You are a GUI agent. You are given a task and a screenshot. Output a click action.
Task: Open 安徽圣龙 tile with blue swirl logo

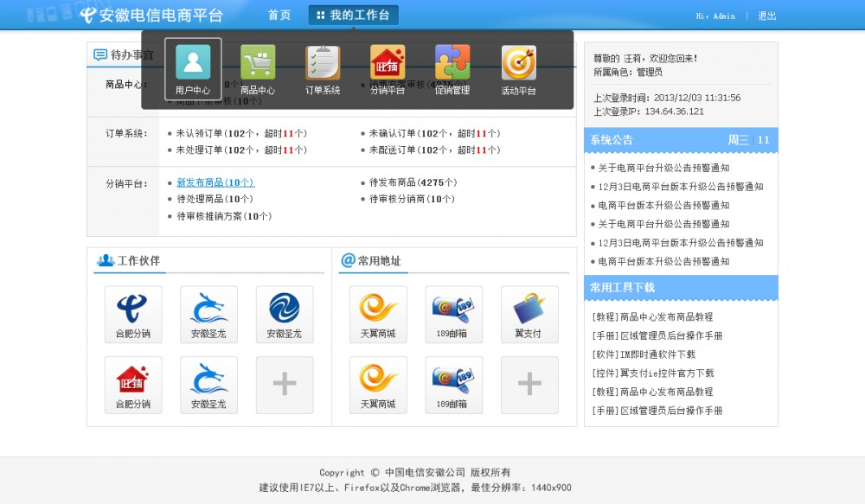tap(284, 315)
